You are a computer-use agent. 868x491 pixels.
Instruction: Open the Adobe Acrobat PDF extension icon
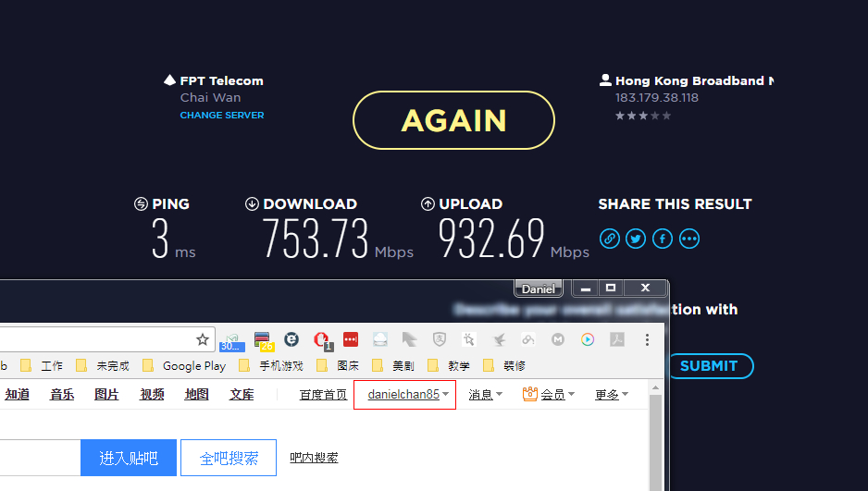pyautogui.click(x=617, y=339)
